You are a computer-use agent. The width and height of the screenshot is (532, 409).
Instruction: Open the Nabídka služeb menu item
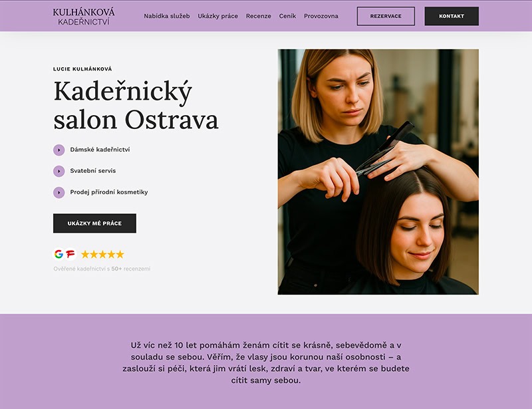pos(167,16)
